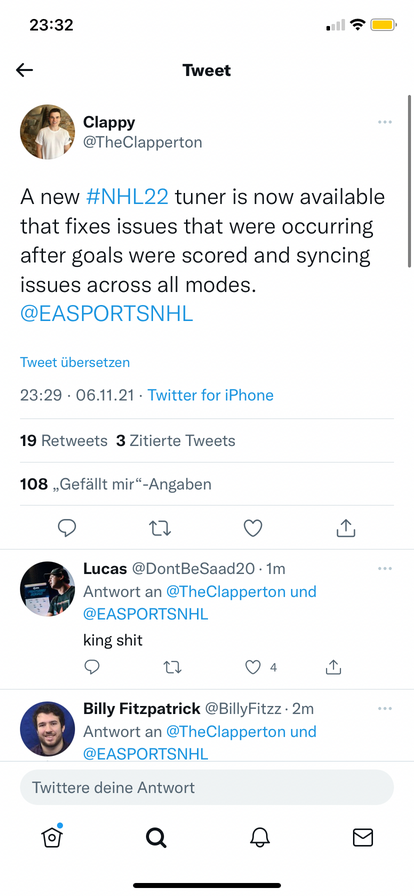Like Clappy's main tweet

coord(253,529)
